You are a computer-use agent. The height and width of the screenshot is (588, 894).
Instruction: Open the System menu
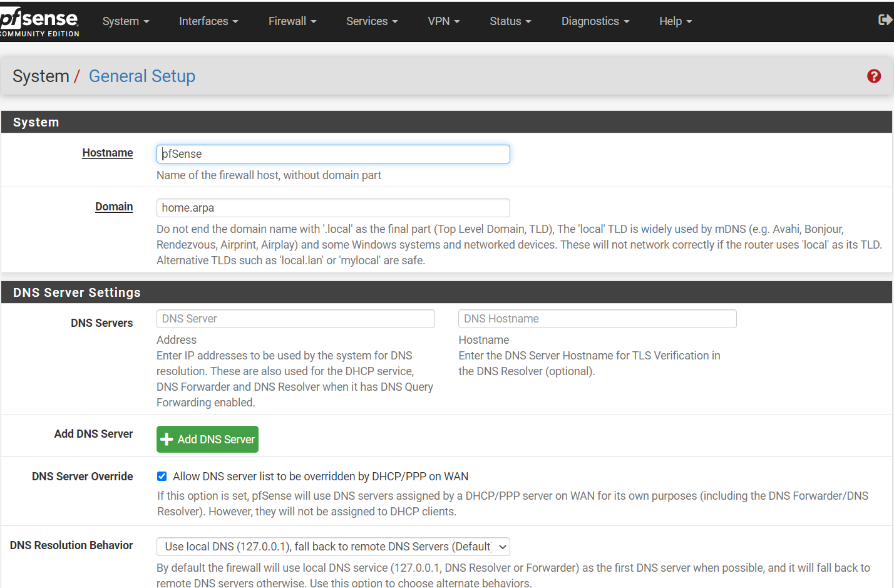[126, 21]
